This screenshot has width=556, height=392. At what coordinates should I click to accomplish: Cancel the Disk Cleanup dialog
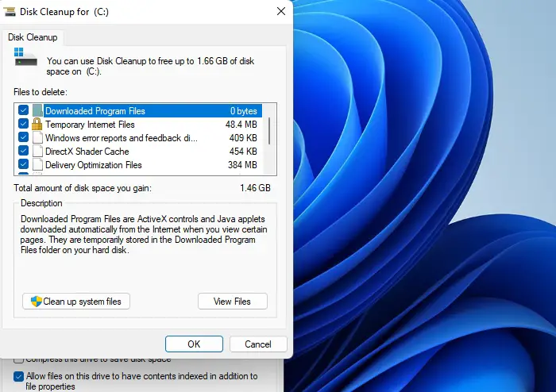(x=258, y=344)
